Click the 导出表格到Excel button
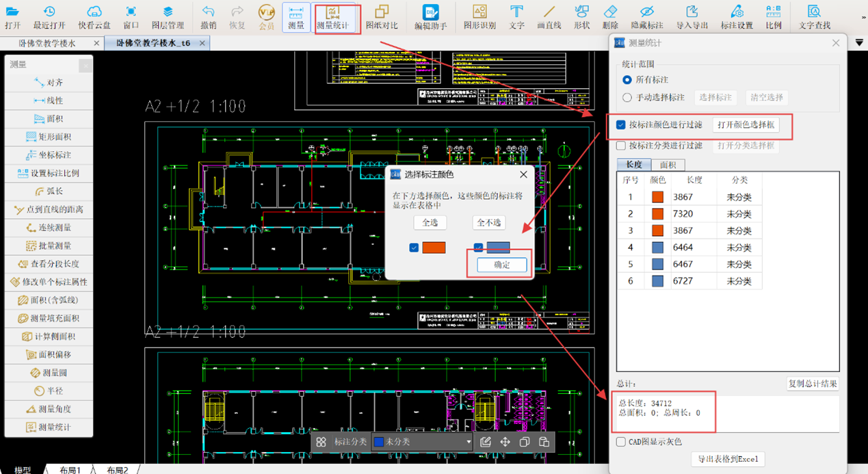The width and height of the screenshot is (868, 474). coord(727,459)
